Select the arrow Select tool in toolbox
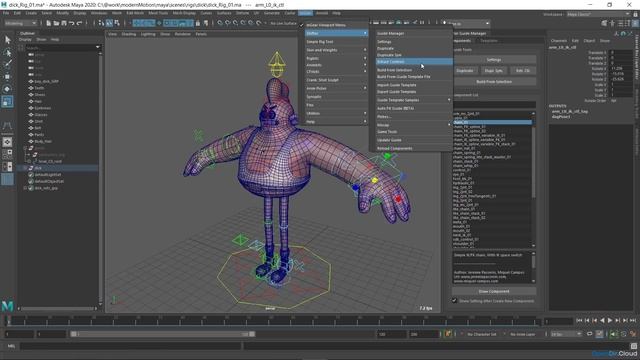The height and width of the screenshot is (360, 640). [7, 40]
